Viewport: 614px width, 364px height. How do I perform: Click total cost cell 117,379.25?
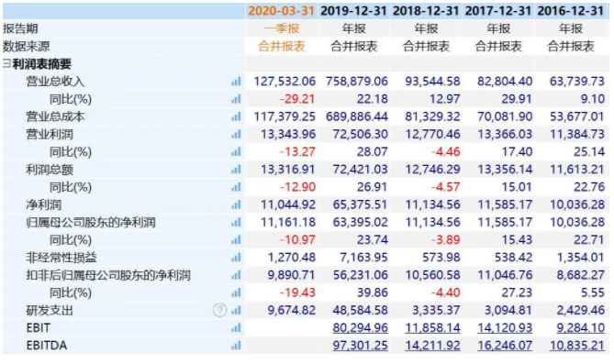(285, 116)
